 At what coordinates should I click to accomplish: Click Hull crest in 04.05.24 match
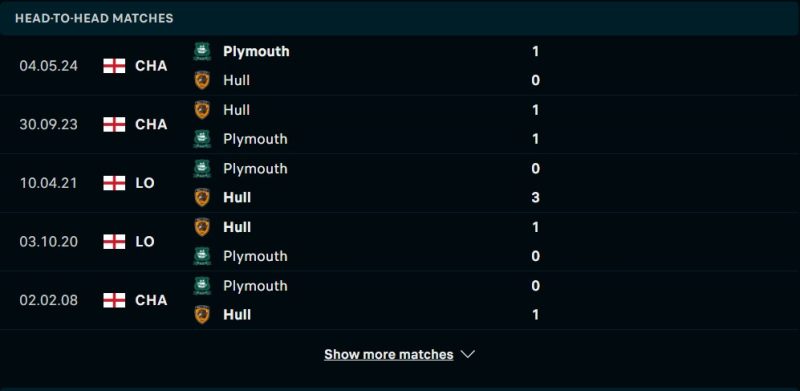pyautogui.click(x=202, y=81)
